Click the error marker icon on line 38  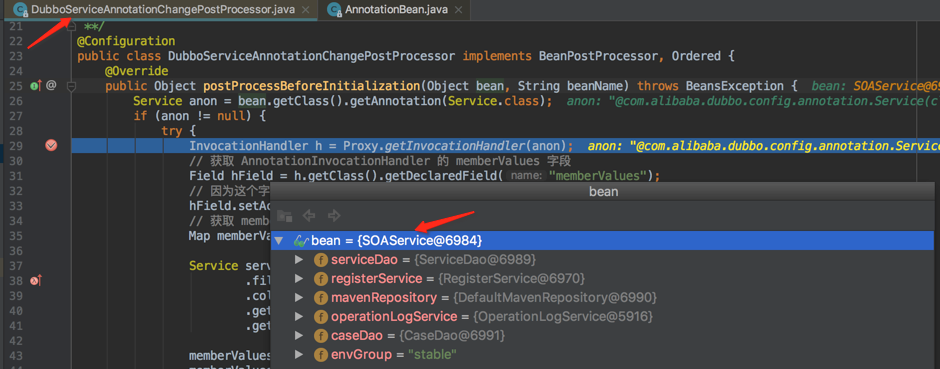point(35,280)
